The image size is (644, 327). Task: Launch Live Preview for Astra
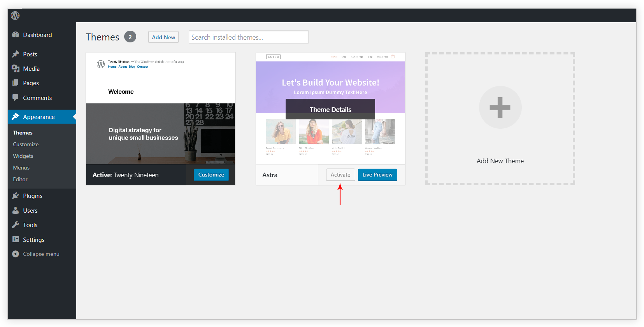point(377,175)
